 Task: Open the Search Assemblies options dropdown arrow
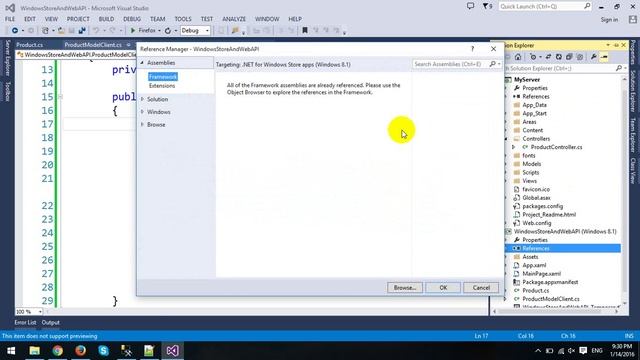pos(499,64)
